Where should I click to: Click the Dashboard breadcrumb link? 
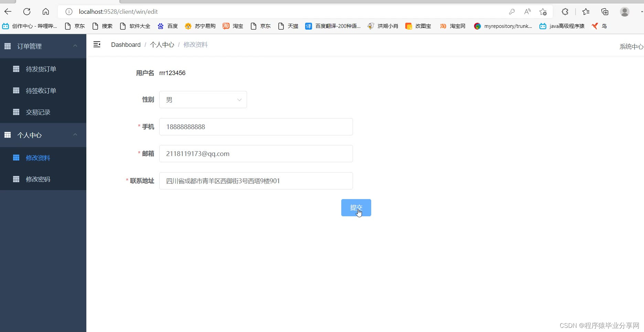tap(126, 45)
